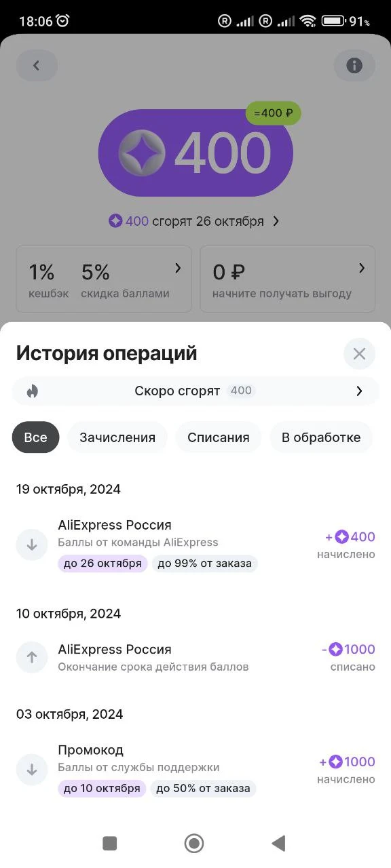Screen dimensions: 391x868
Task: Select the Все filter chip
Action: coord(36,437)
